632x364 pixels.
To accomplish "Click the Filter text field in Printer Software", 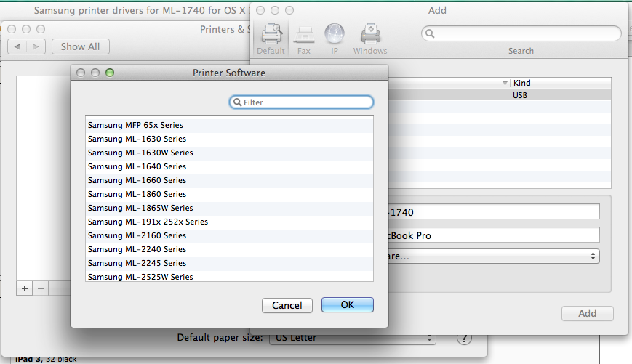I will pos(302,102).
